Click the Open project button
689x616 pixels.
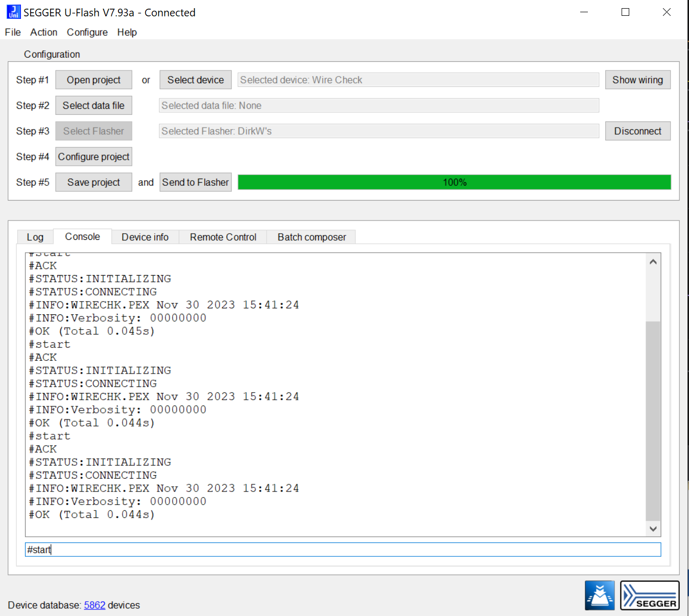(x=93, y=80)
